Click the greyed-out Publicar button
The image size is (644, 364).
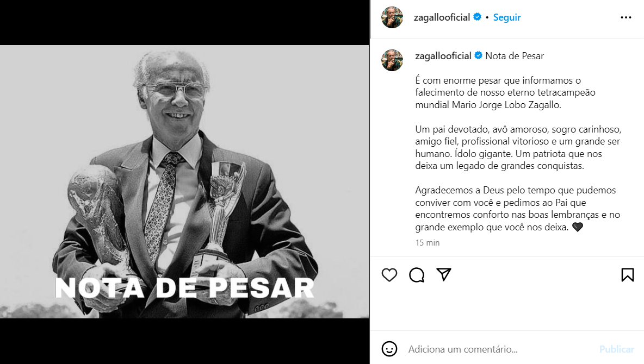click(x=616, y=349)
